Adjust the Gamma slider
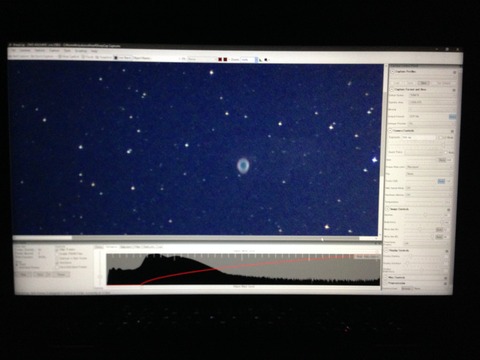 (425, 215)
